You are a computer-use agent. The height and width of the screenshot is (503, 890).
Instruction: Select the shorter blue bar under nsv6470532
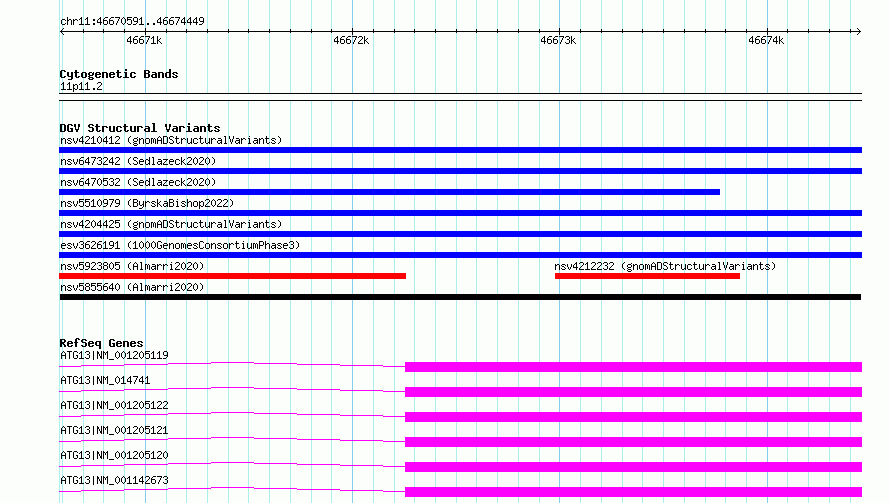click(389, 192)
